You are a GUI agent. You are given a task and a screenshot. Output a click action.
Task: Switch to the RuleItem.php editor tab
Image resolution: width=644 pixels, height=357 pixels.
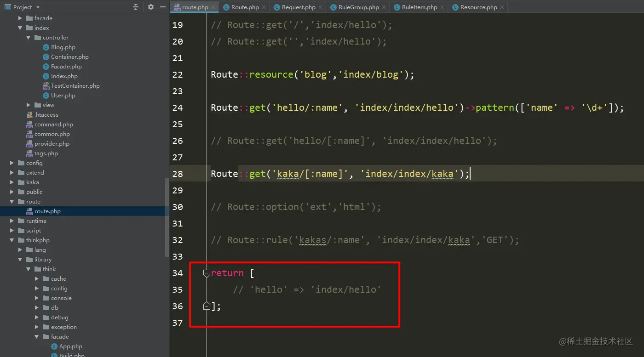[x=419, y=7]
